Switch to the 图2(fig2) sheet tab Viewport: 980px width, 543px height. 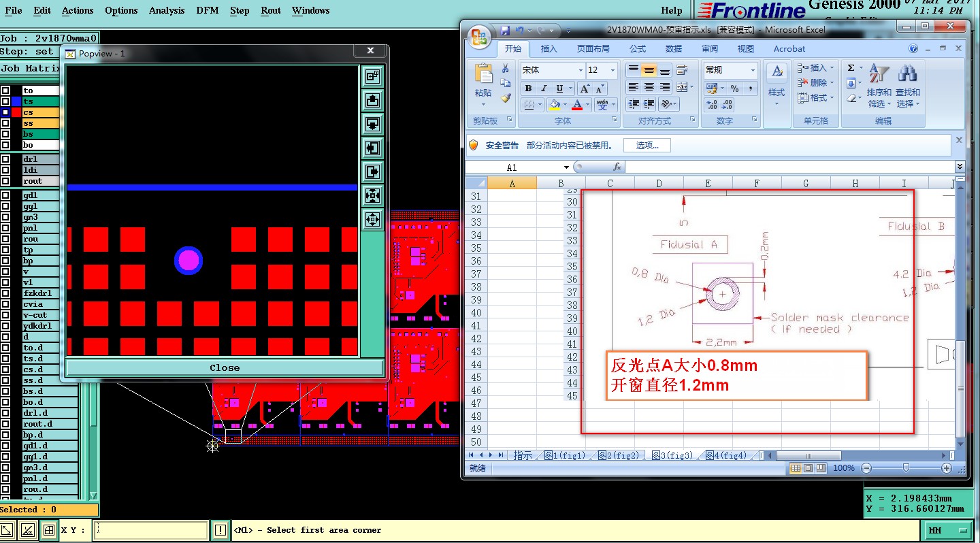coord(617,456)
